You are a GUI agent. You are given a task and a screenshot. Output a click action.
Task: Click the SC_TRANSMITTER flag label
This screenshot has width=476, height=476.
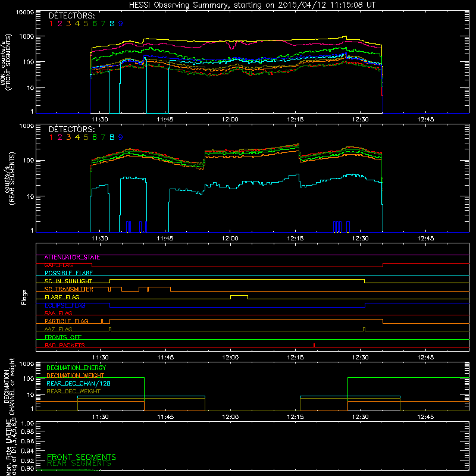(x=68, y=289)
